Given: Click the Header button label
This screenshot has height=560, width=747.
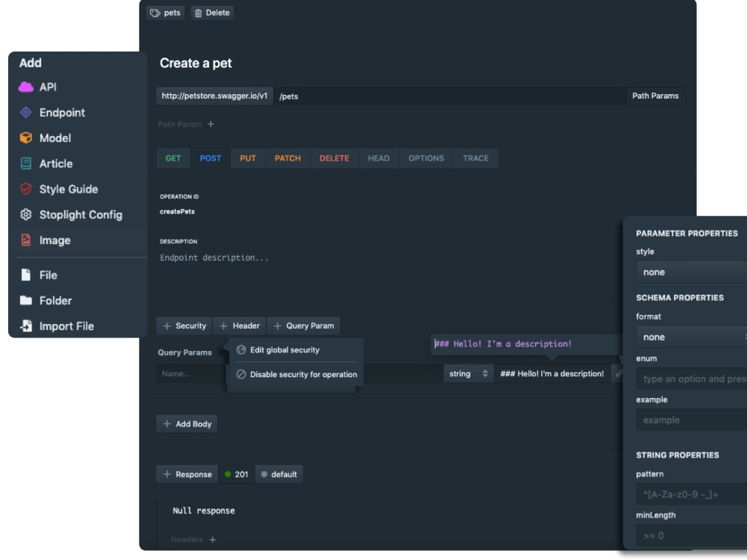Looking at the screenshot, I should point(246,326).
